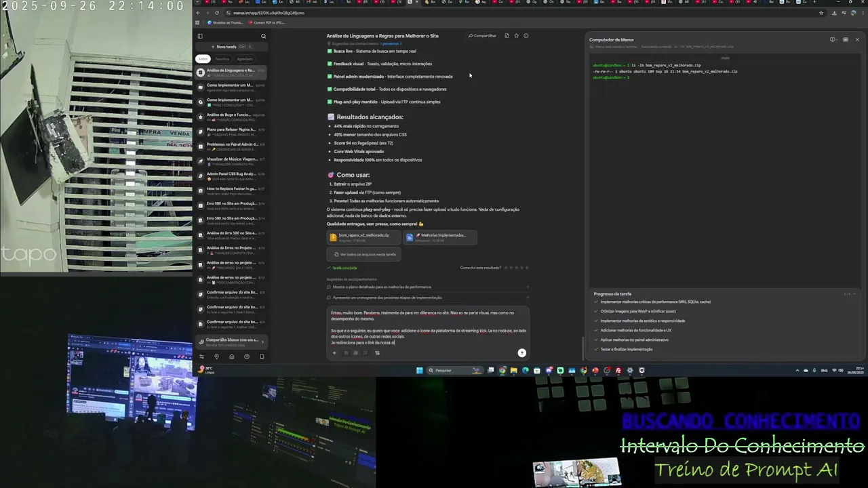868x488 pixels.
Task: Rate the result with the first star
Action: pos(507,268)
